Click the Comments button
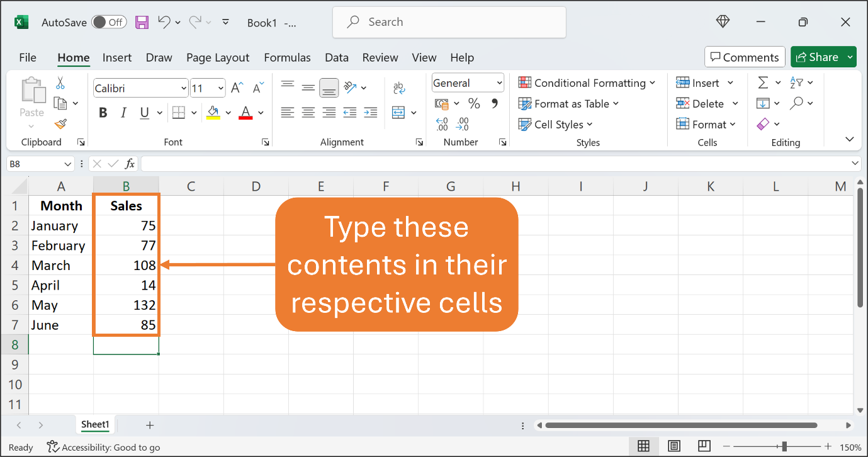The height and width of the screenshot is (457, 868). point(745,57)
